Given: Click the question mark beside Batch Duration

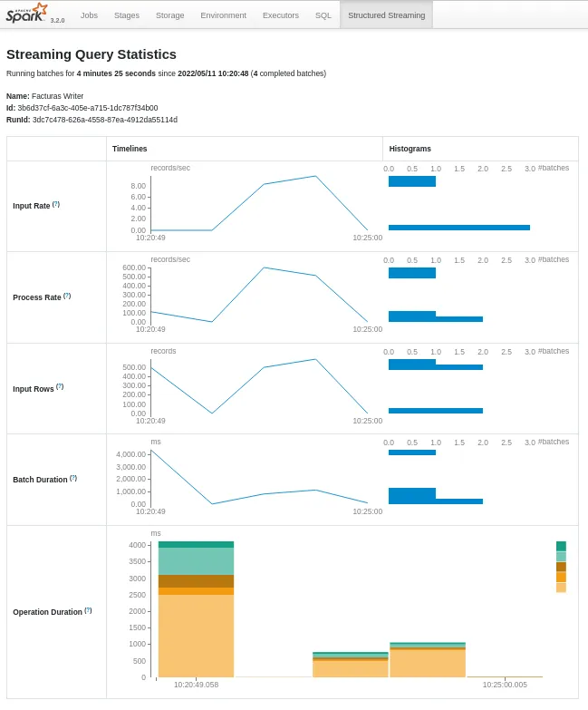Looking at the screenshot, I should point(73,478).
